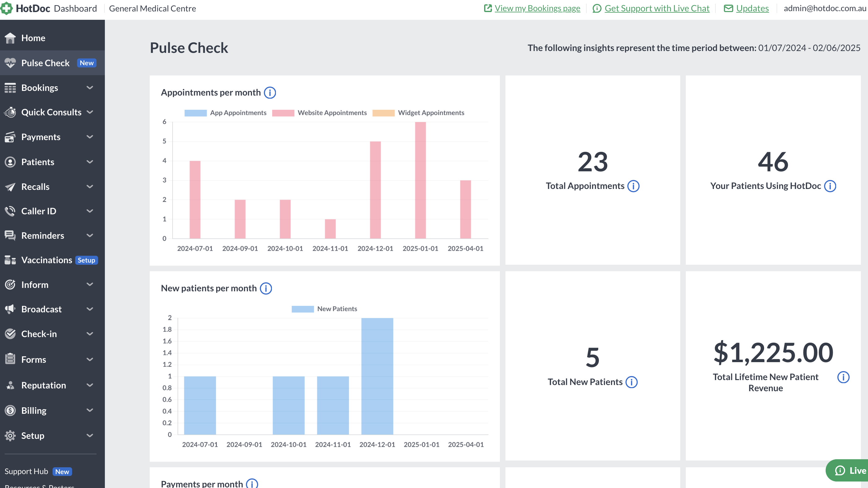Click info icon beside Total New Patients
The width and height of the screenshot is (868, 488).
(x=631, y=382)
